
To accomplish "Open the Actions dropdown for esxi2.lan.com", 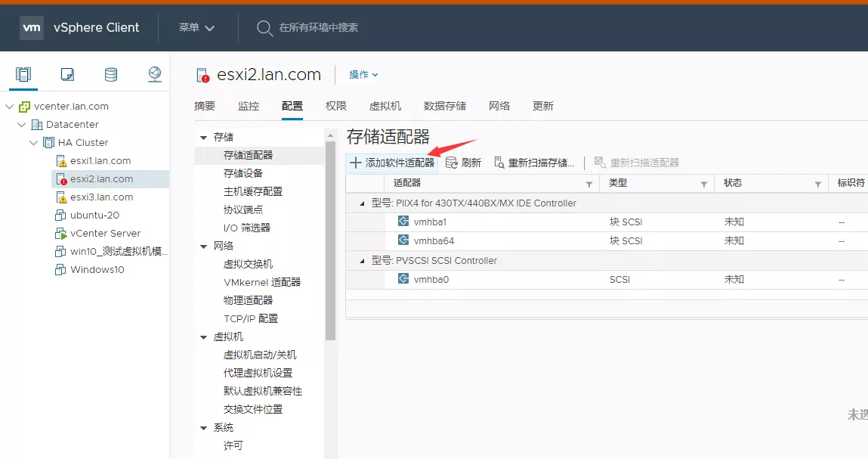I will [x=363, y=75].
